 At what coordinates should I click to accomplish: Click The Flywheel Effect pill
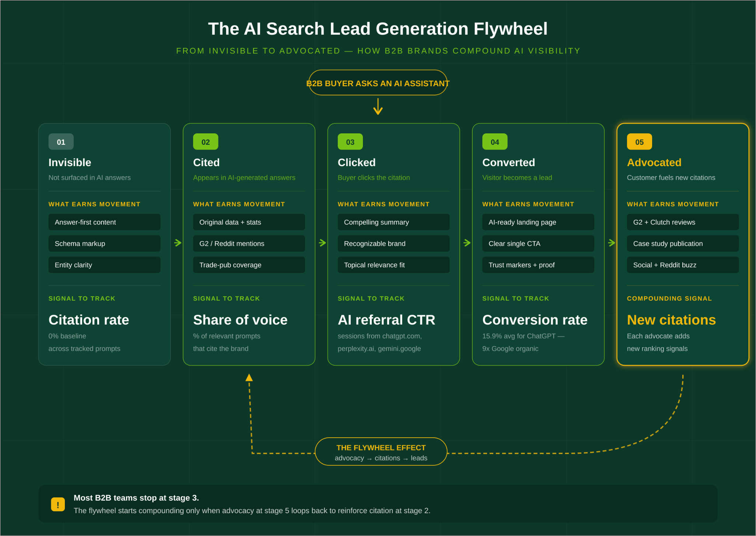point(381,452)
